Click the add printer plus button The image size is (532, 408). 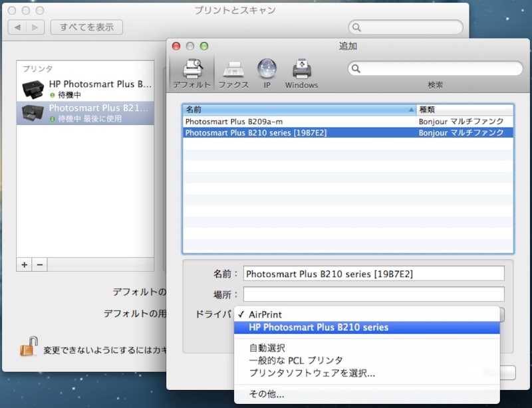coord(23,264)
